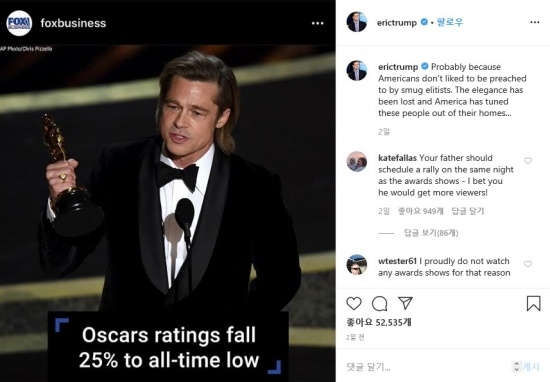Open foxbusiness username link
This screenshot has width=550, height=382.
[73, 23]
